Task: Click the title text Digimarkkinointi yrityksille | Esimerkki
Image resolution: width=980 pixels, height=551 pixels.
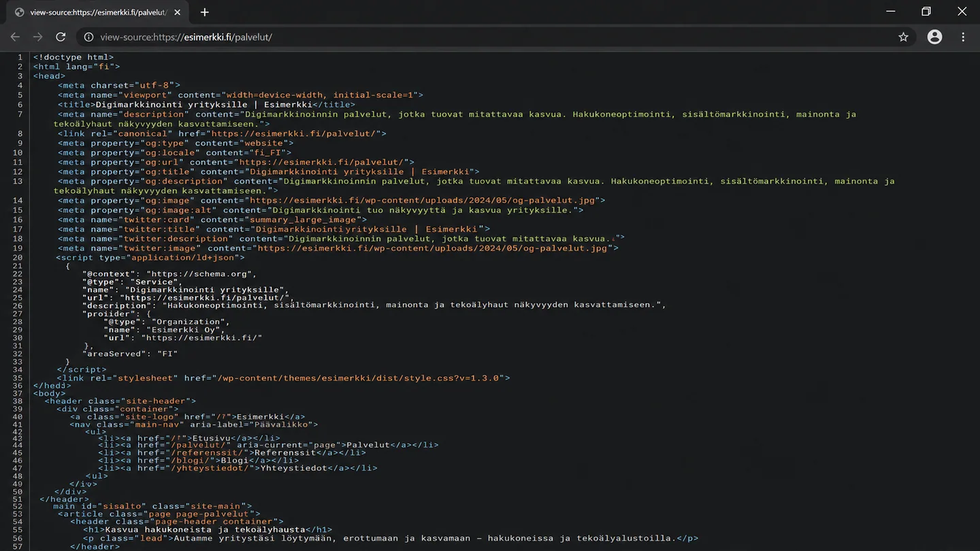Action: [203, 105]
